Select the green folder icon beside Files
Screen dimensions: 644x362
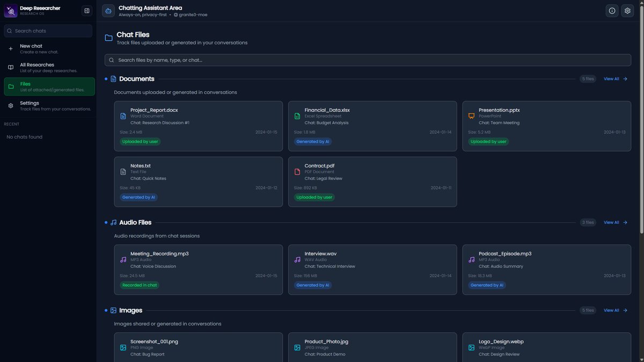[x=10, y=86]
